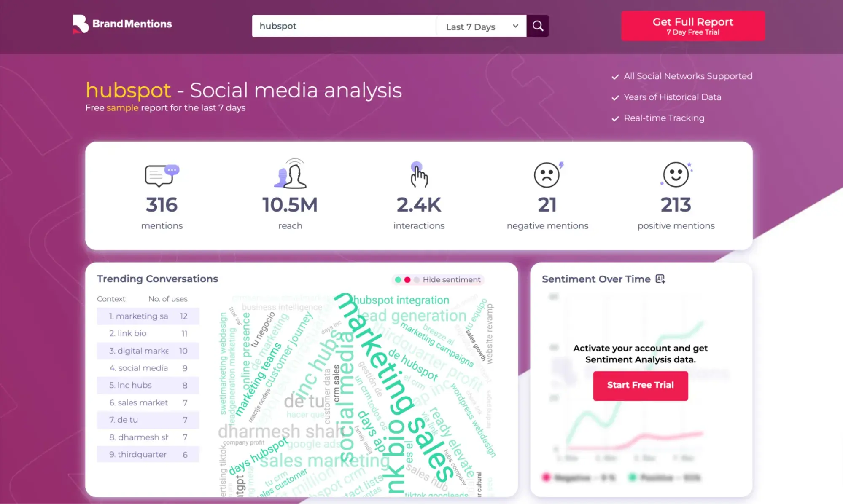Click Get Full Report button
Screen dimensions: 843x504
pos(693,26)
